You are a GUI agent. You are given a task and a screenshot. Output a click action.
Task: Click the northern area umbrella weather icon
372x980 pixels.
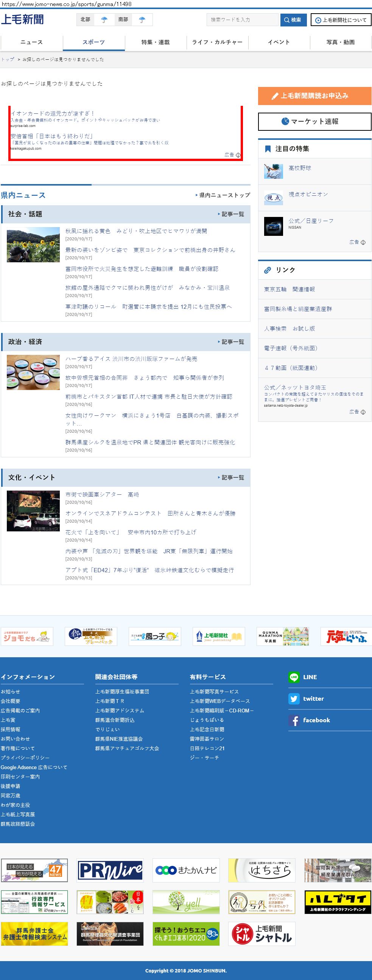point(104,20)
